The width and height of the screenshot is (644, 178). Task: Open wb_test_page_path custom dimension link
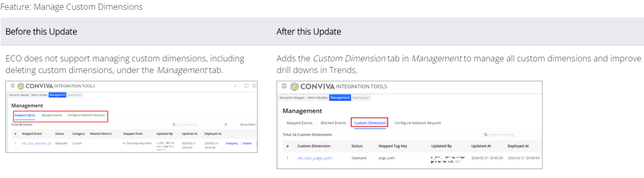click(315, 158)
